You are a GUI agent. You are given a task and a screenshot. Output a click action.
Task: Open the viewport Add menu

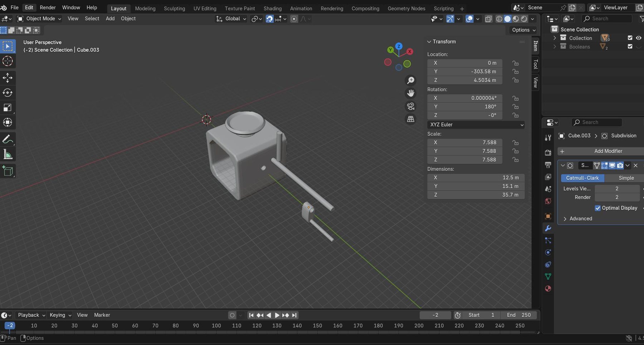pyautogui.click(x=110, y=19)
